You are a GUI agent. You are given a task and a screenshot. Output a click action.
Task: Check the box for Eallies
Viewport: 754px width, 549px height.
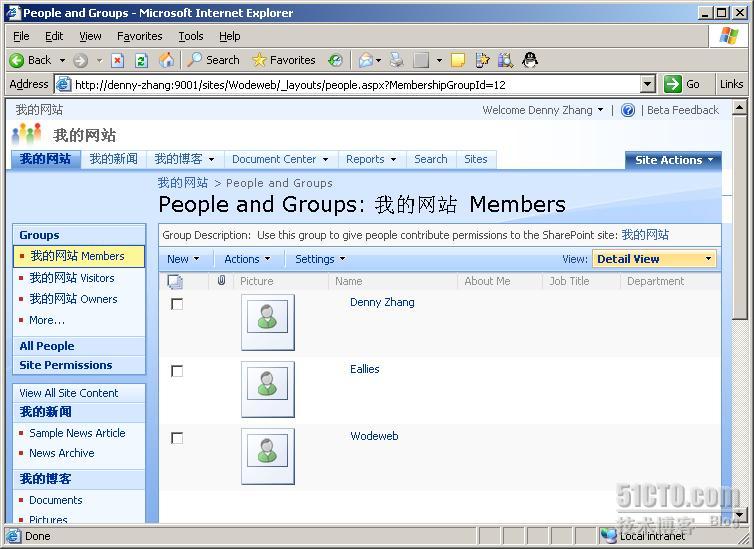pos(177,371)
